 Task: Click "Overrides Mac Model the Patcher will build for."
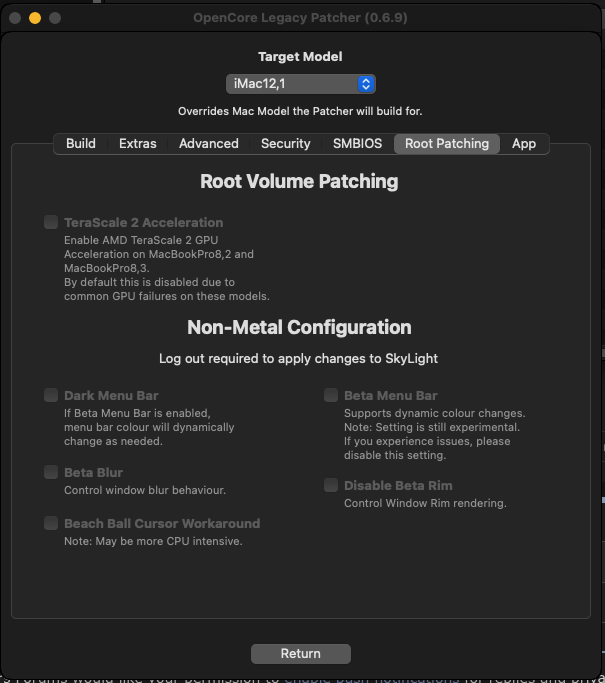click(300, 112)
